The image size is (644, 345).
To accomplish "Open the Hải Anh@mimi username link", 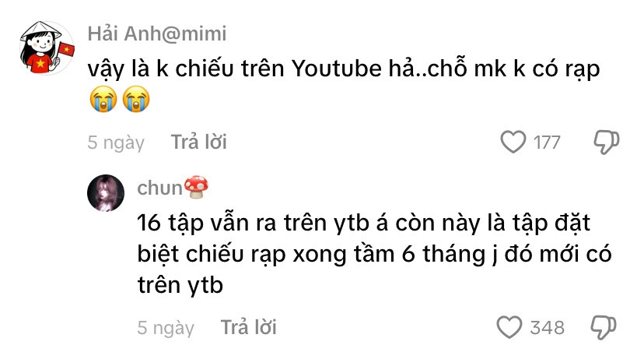I will (157, 33).
